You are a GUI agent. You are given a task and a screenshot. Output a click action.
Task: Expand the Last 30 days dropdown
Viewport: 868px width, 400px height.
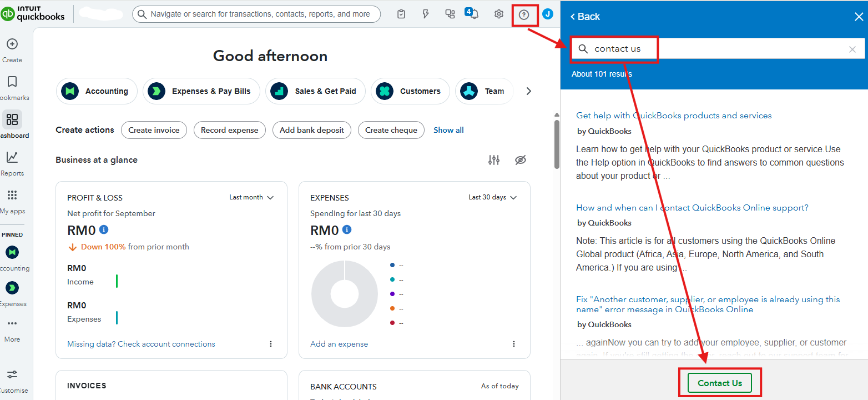(x=492, y=197)
